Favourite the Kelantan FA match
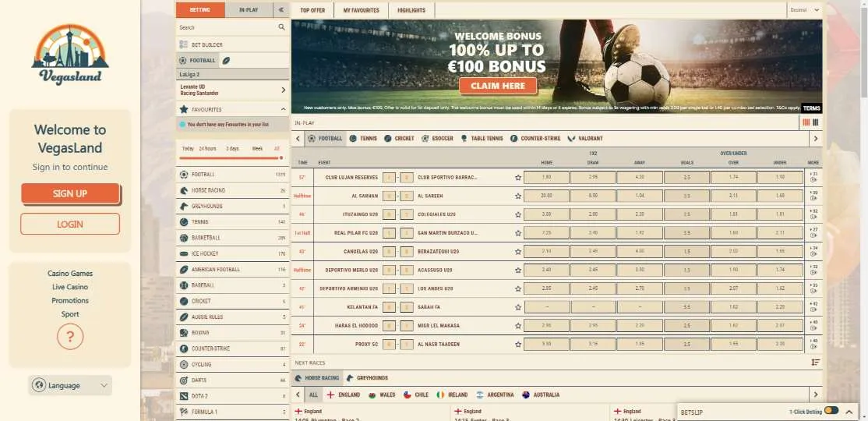 tap(518, 307)
